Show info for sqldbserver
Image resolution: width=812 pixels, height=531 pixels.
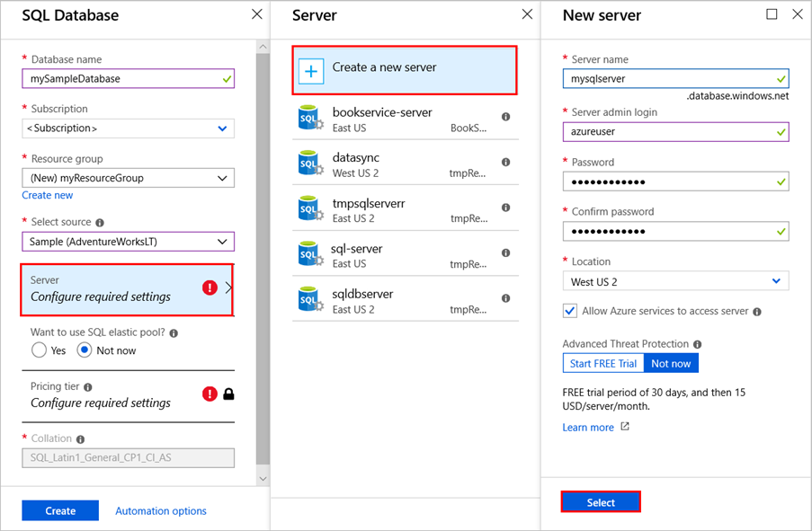[506, 298]
